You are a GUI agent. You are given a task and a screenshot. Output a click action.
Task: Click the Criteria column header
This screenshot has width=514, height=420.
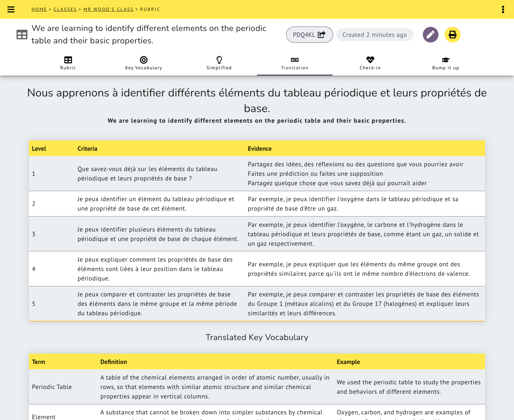coord(87,149)
